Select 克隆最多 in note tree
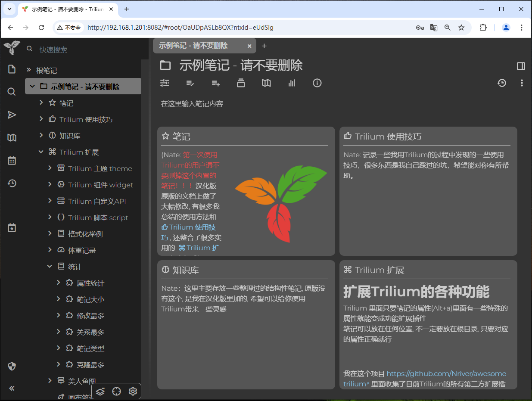 point(90,365)
